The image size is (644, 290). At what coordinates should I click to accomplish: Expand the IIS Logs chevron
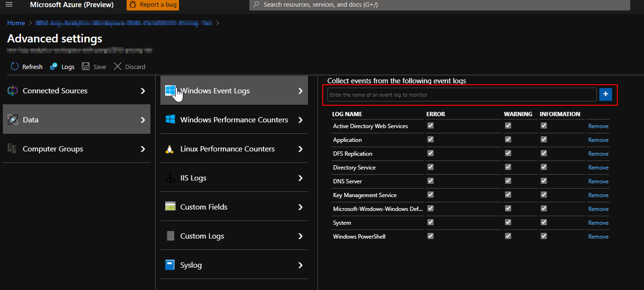[x=300, y=178]
